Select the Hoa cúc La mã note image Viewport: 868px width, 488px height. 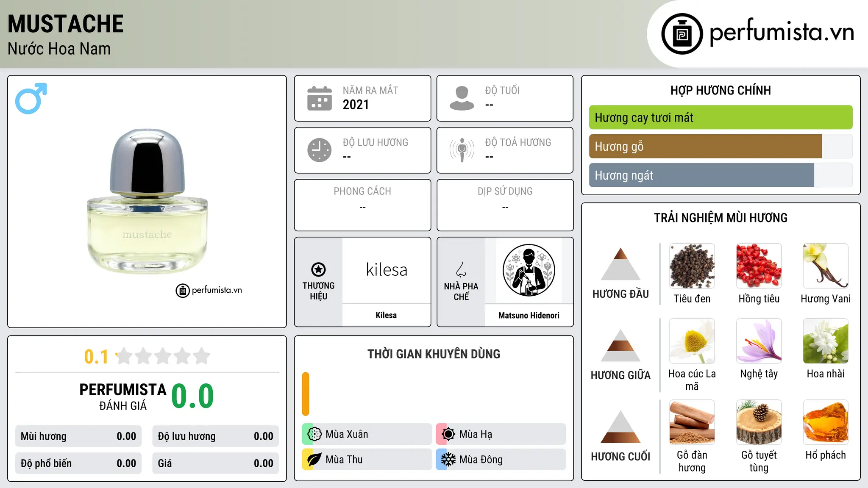point(692,341)
